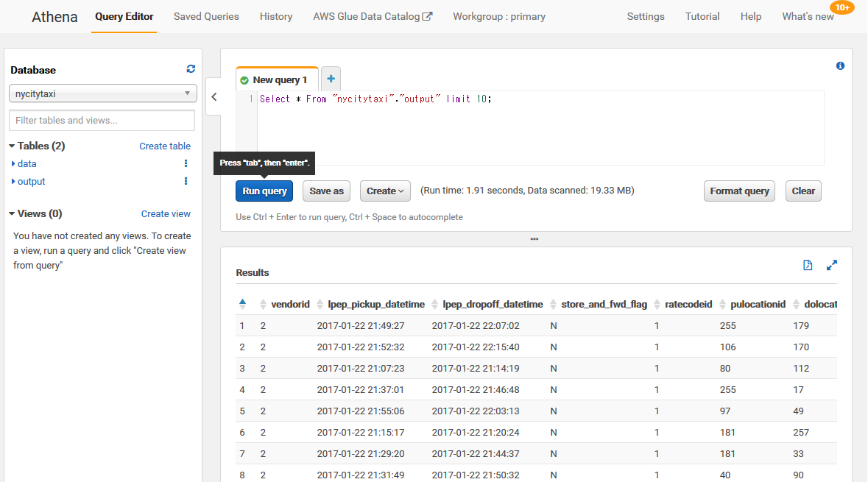Open Saved Queries tab
Viewport: 868px width, 482px height.
point(206,17)
